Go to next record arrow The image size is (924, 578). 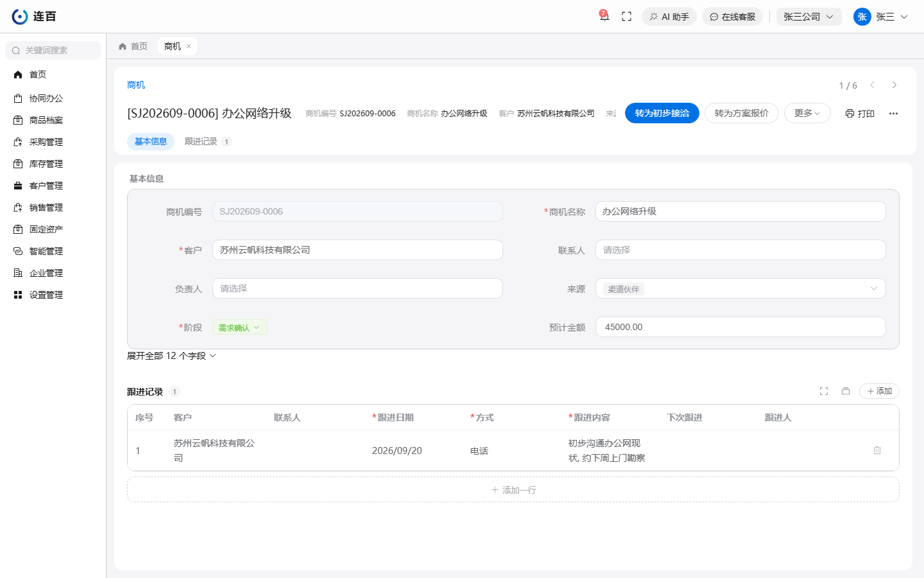pos(894,85)
